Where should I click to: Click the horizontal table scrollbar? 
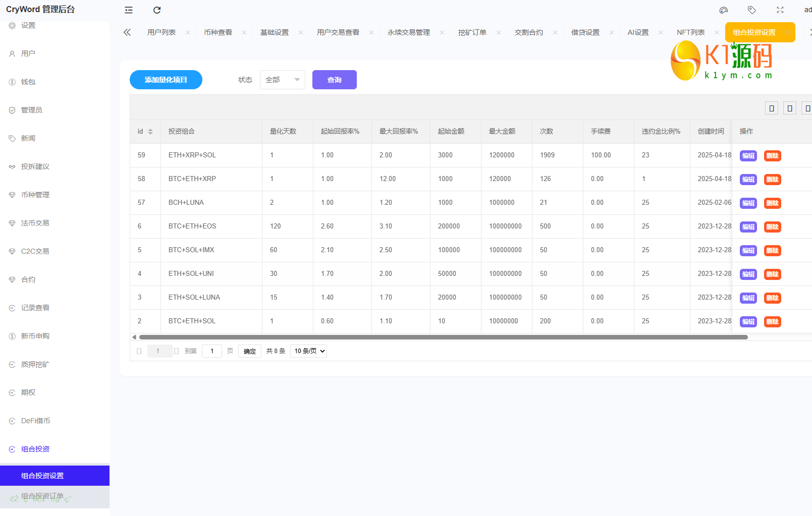pyautogui.click(x=444, y=337)
